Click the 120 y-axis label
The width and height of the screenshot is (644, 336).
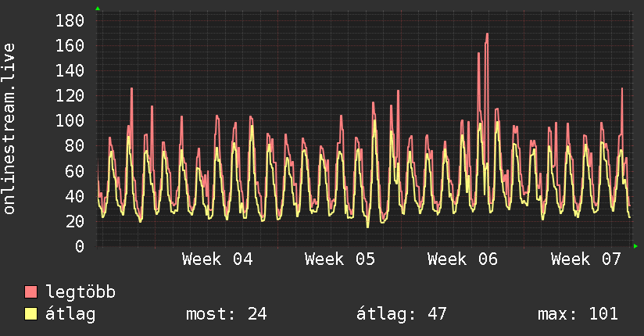pyautogui.click(x=70, y=95)
